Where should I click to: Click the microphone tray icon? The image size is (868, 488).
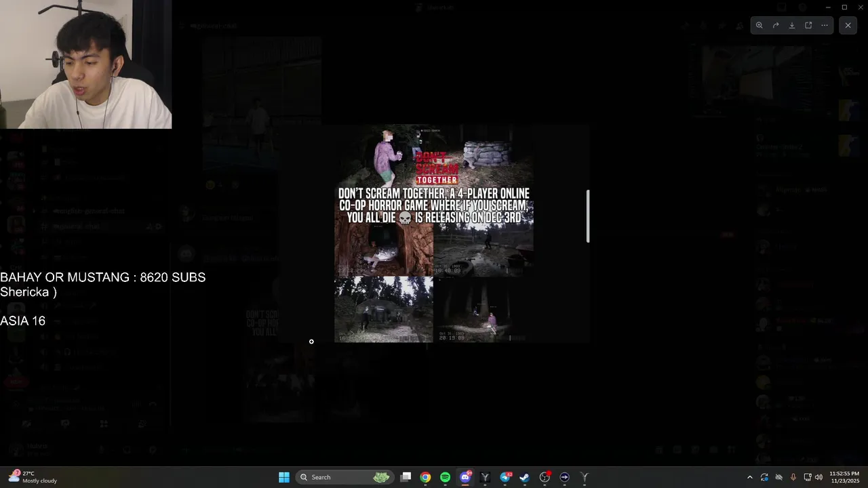(x=793, y=477)
